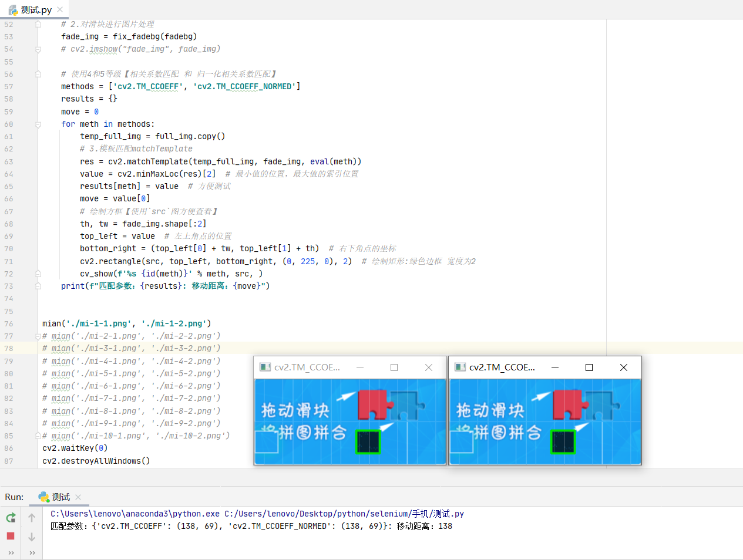743x560 pixels.
Task: Click the 'for meth in methods:' line
Action: point(108,124)
